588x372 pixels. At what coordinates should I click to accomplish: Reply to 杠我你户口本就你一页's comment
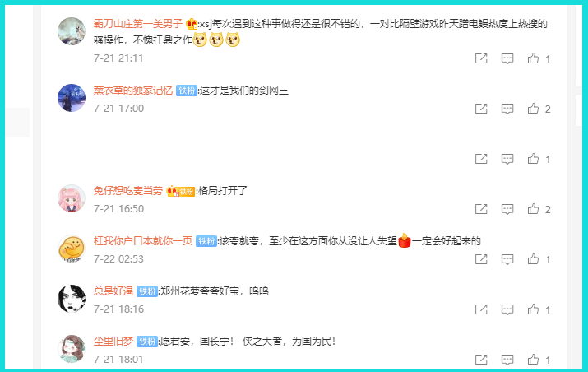[x=507, y=259]
